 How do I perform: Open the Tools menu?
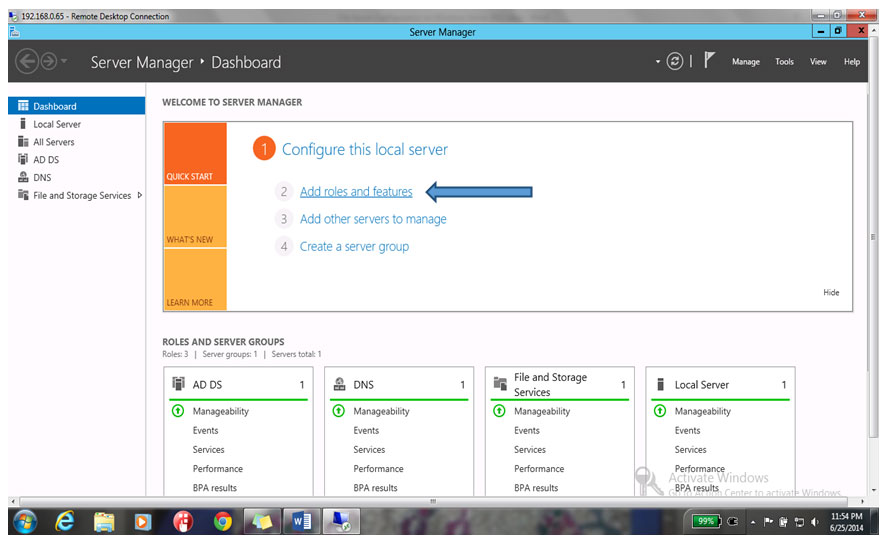click(x=784, y=61)
